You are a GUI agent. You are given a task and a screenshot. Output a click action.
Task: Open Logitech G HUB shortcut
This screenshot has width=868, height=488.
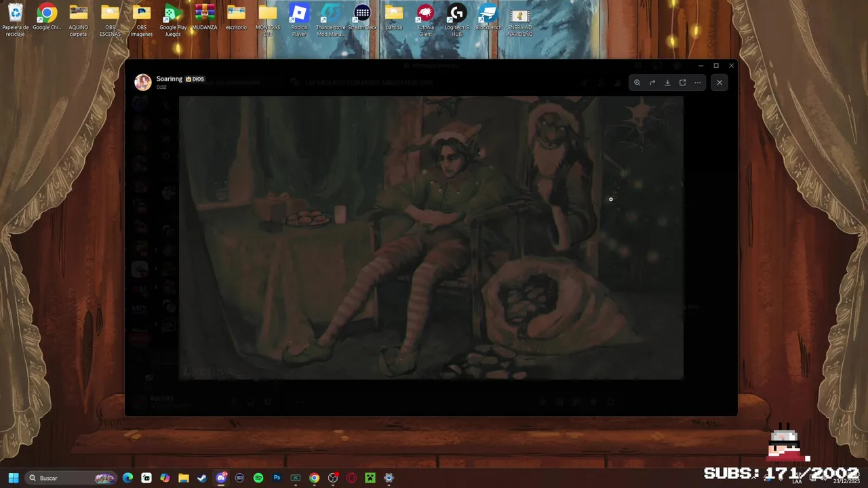(457, 20)
